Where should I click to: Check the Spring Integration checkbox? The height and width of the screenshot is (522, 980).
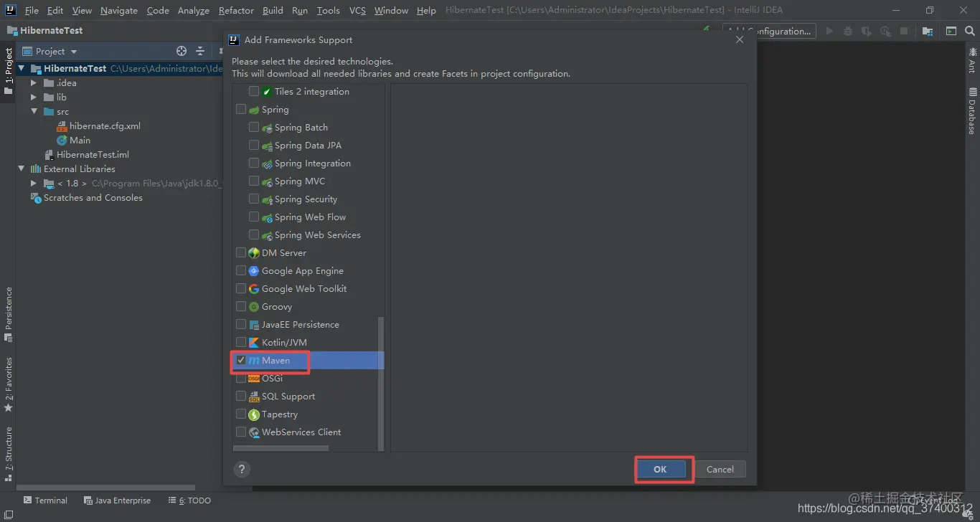(254, 163)
